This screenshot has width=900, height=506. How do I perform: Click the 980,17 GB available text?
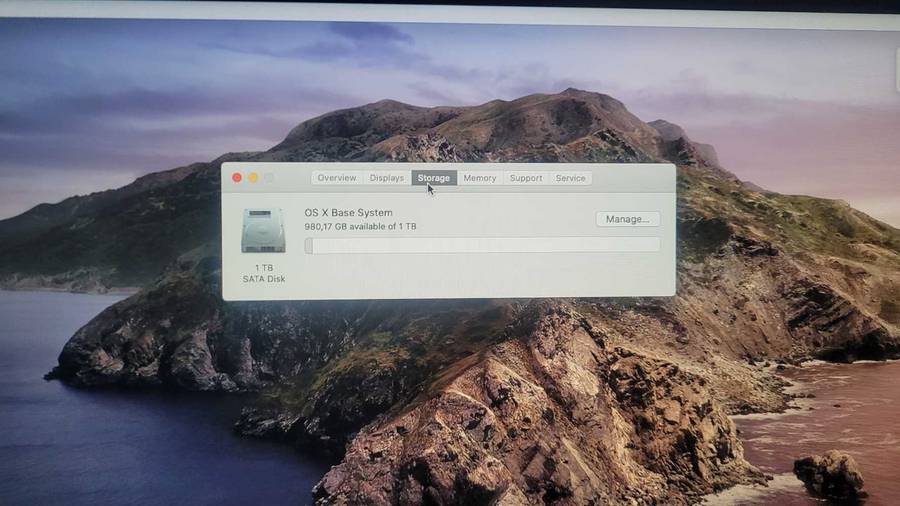point(360,227)
